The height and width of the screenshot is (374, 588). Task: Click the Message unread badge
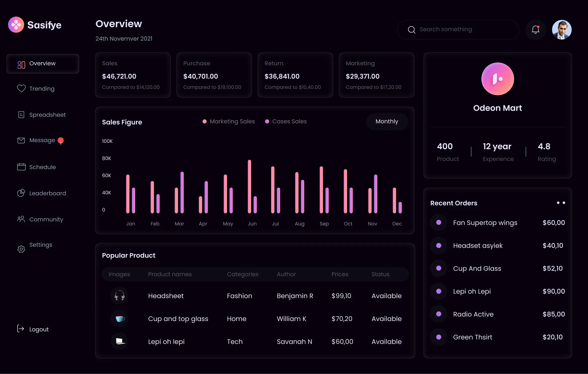tap(61, 140)
